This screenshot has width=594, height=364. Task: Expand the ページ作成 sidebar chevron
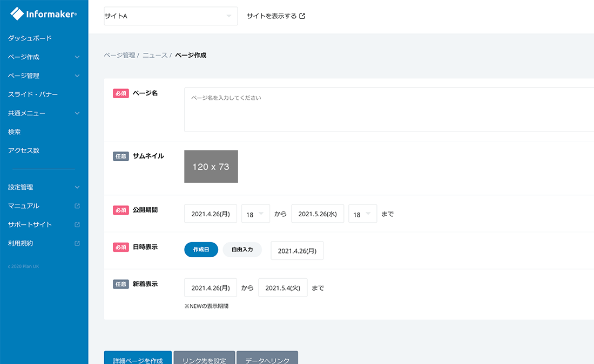[77, 57]
